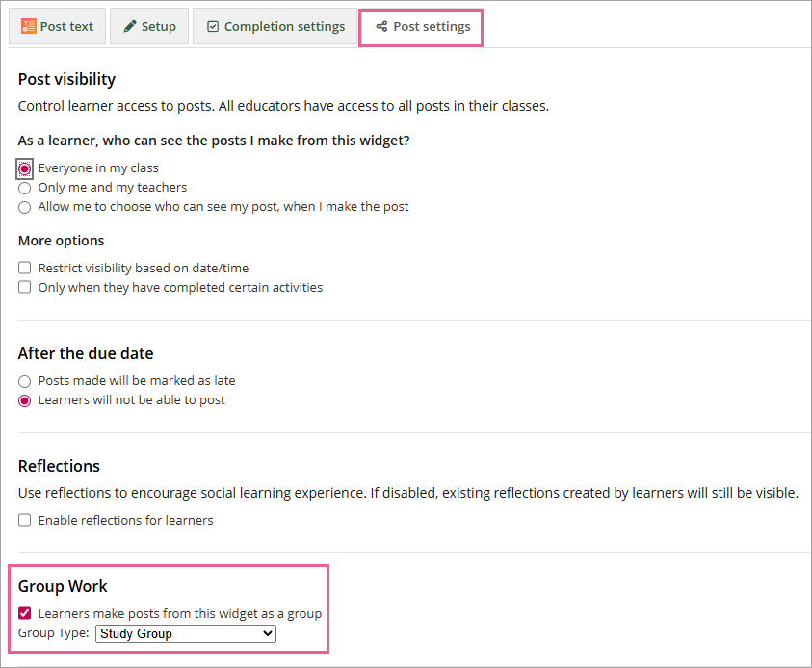Click the share icon on Post settings
This screenshot has height=668, width=812.
pyautogui.click(x=381, y=26)
